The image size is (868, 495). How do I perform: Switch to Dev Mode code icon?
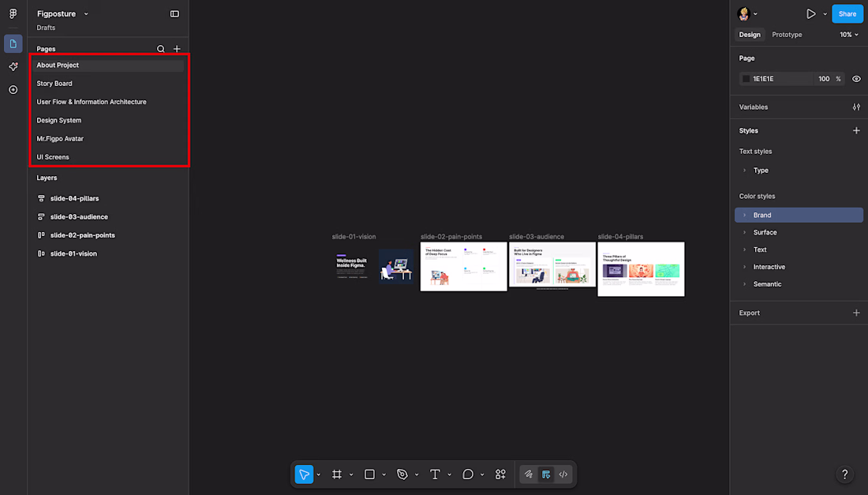[563, 474]
